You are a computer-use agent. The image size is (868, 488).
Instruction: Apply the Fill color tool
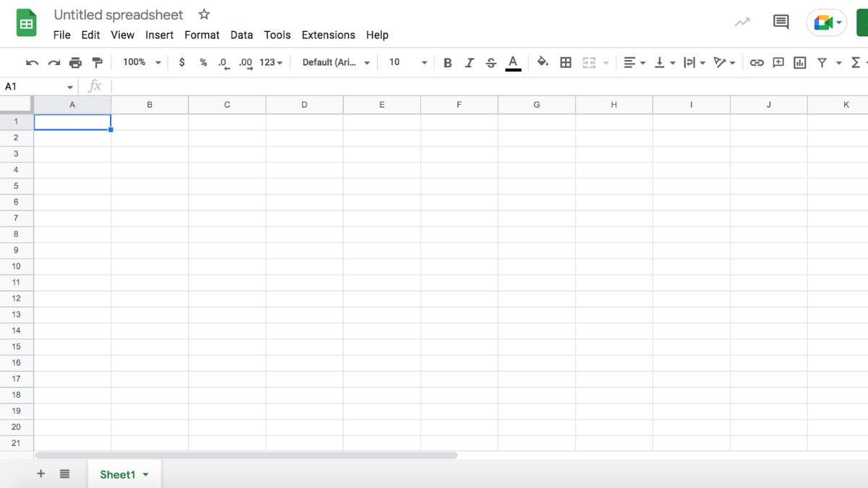(x=543, y=62)
